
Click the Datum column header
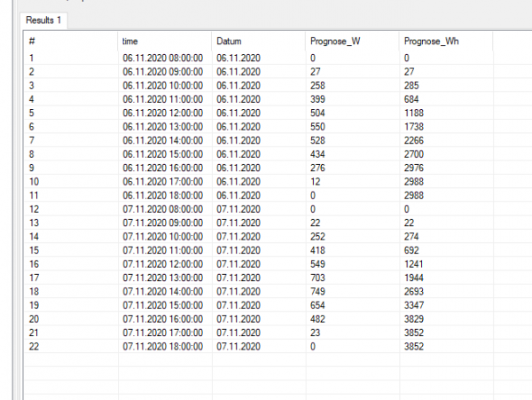pyautogui.click(x=229, y=42)
